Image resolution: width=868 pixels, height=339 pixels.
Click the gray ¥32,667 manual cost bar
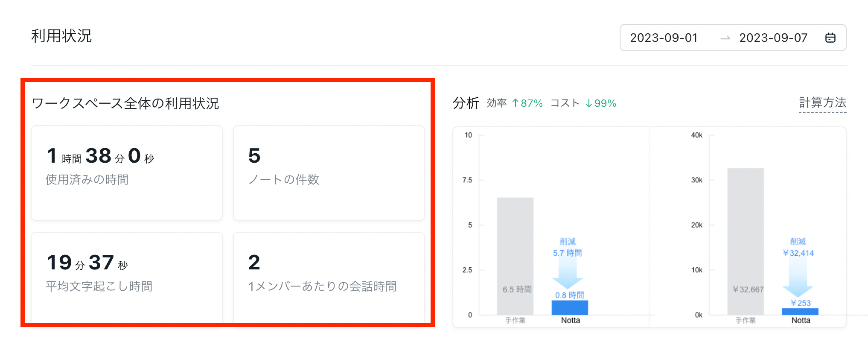(x=746, y=242)
